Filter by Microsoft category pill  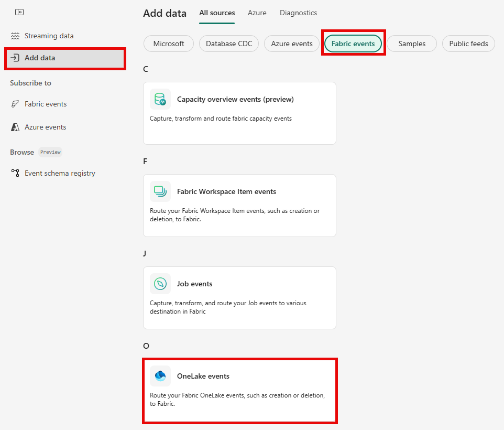tap(169, 44)
